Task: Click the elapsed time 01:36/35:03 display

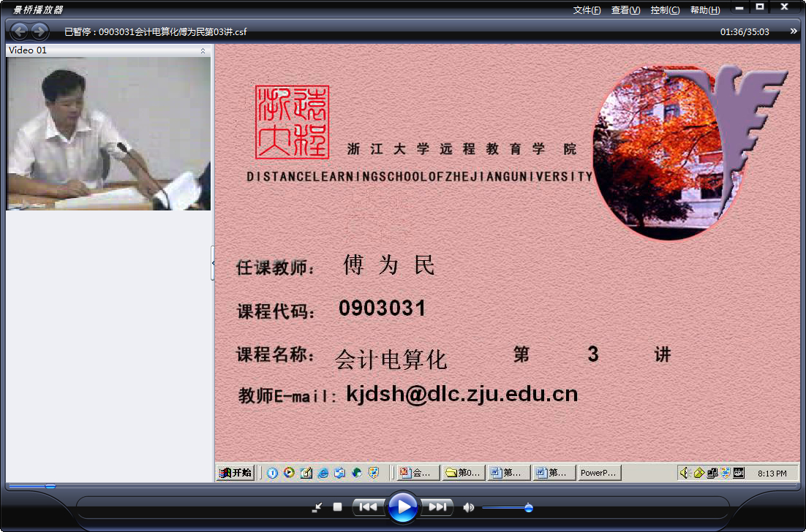Action: point(745,32)
